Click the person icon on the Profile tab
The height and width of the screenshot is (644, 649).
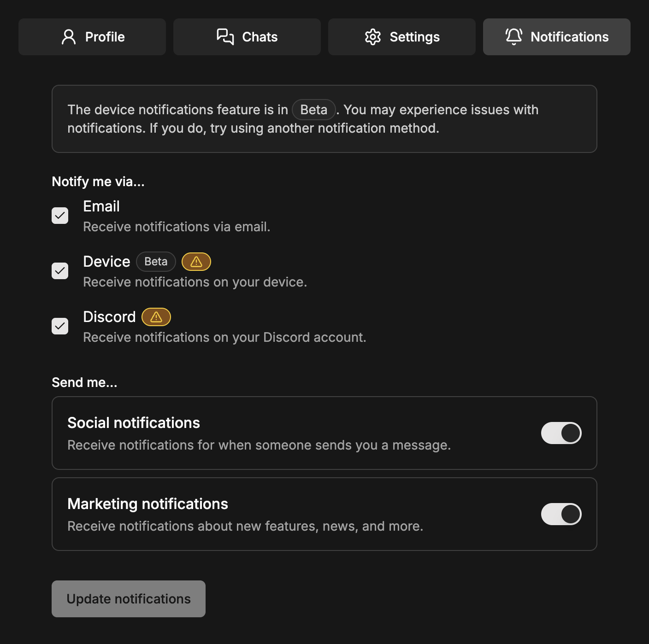pos(69,37)
